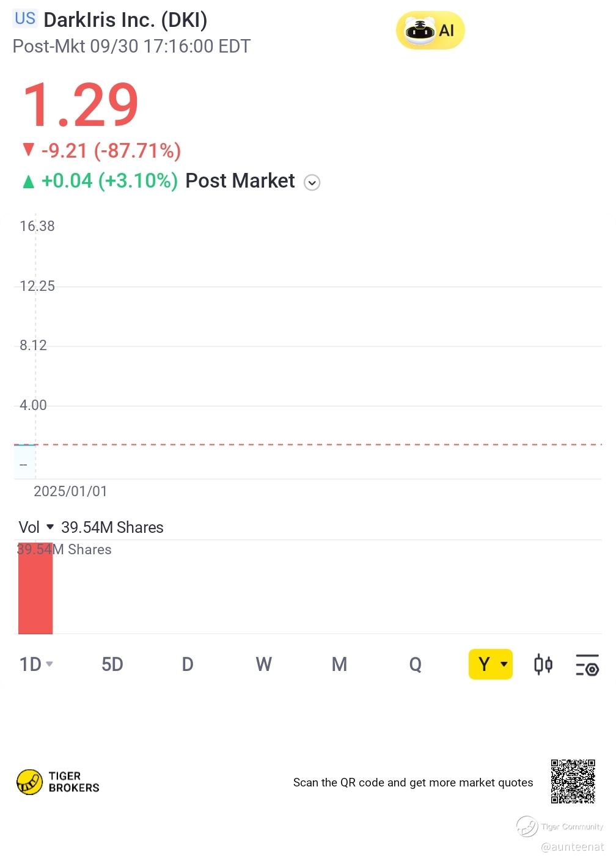Select the W weekly chart tab
616x861 pixels.
tap(263, 664)
